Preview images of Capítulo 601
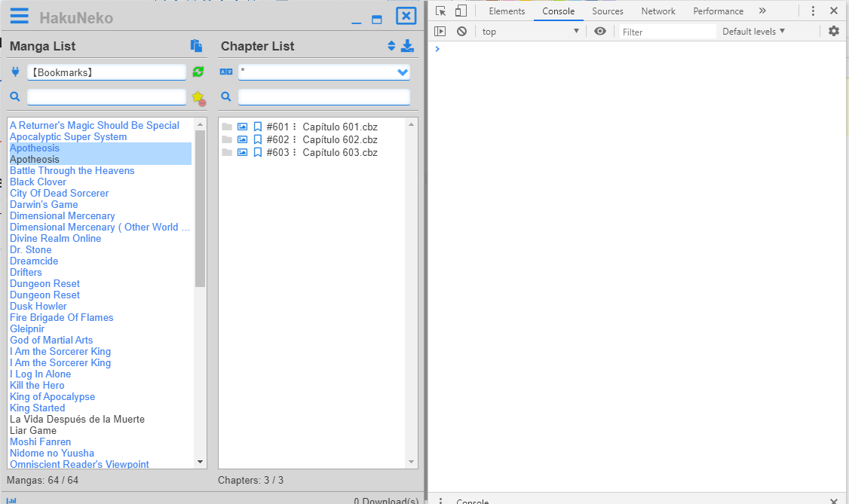Image resolution: width=849 pixels, height=504 pixels. 243,127
